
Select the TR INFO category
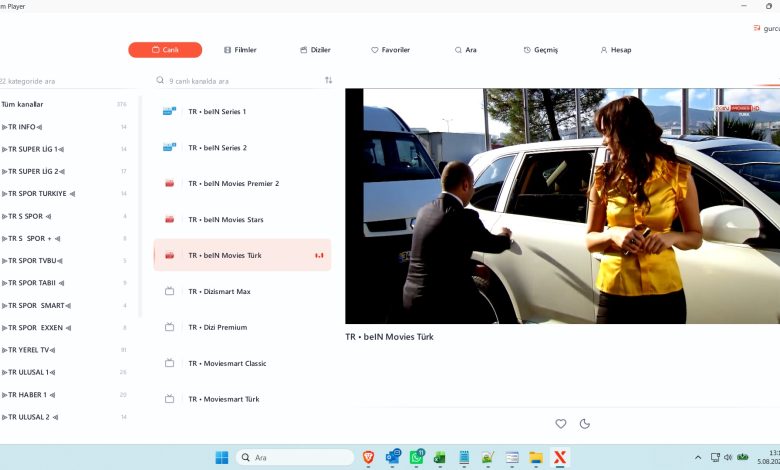(65, 127)
